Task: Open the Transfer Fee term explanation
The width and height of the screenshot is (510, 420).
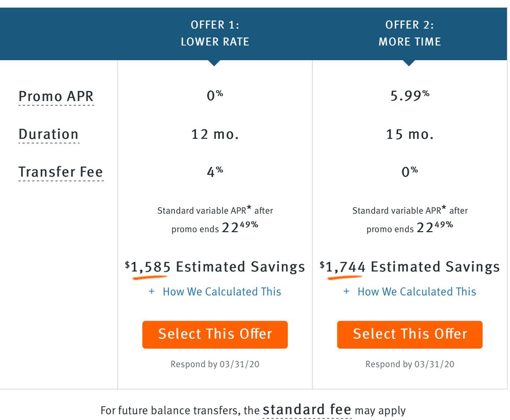Action: tap(61, 172)
